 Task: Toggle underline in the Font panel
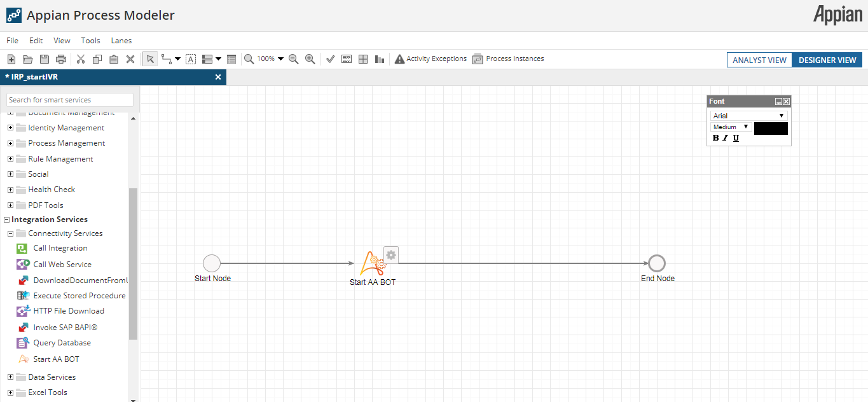[x=736, y=138]
